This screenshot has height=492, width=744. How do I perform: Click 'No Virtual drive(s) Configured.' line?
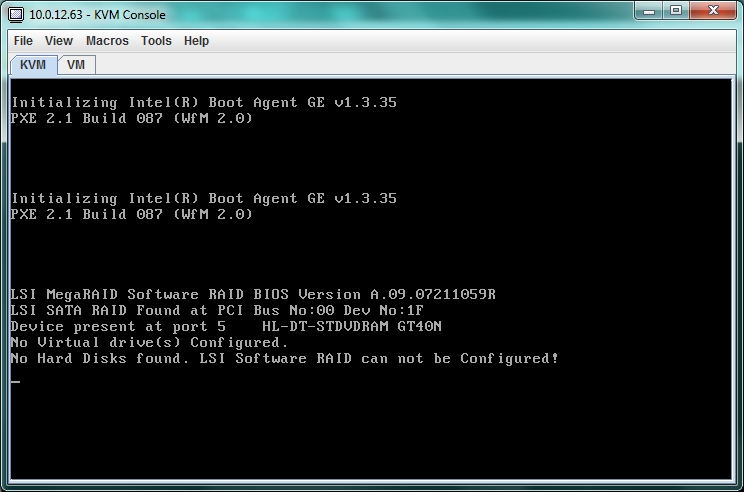[149, 343]
